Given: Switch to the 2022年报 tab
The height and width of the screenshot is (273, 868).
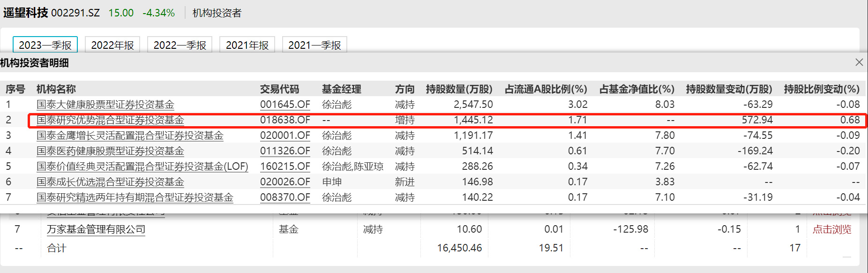Looking at the screenshot, I should pyautogui.click(x=112, y=45).
